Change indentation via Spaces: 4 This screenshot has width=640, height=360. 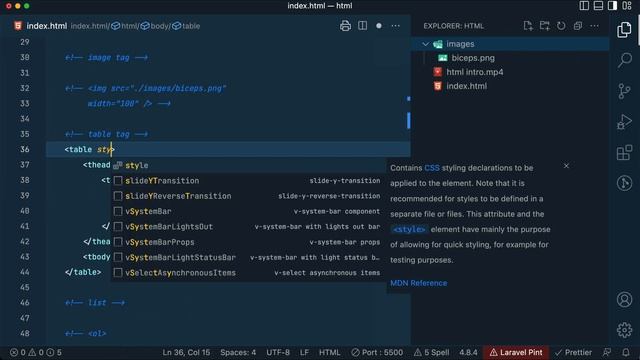click(238, 352)
